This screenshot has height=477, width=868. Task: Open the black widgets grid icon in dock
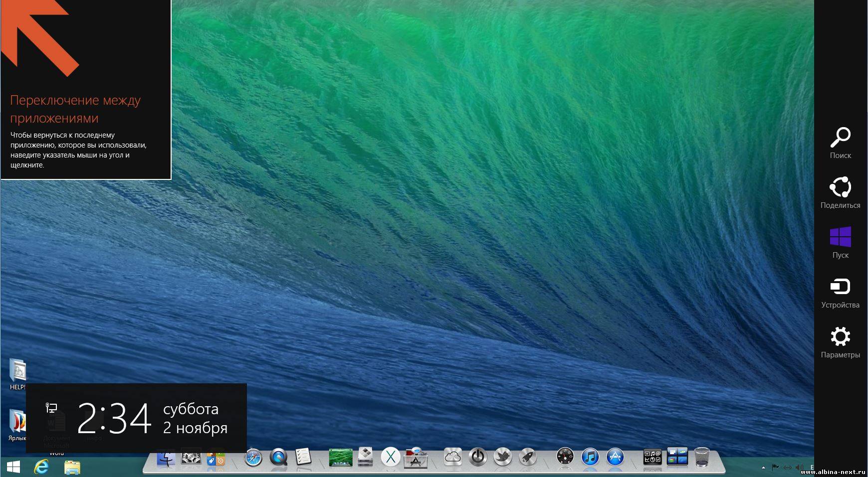(x=652, y=457)
